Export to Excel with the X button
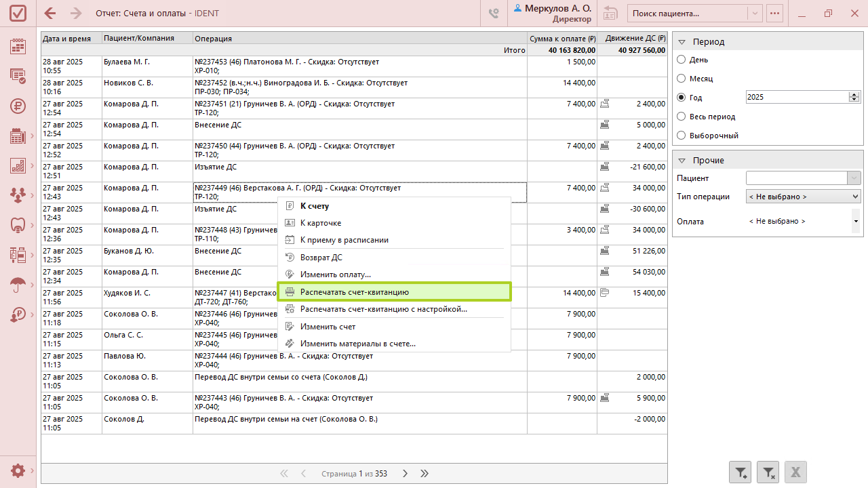The image size is (868, 488). (795, 472)
